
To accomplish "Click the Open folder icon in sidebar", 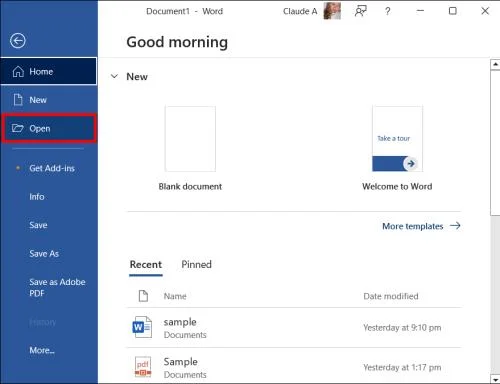I will pyautogui.click(x=18, y=128).
